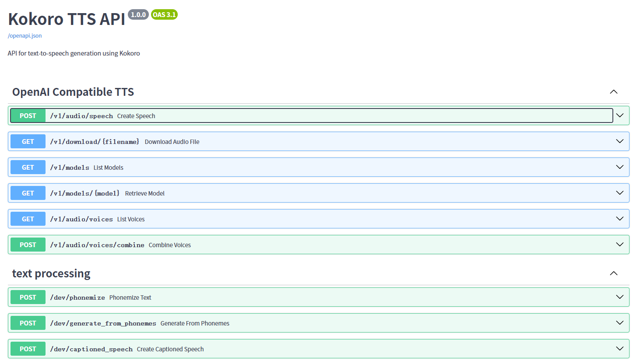The image size is (633, 364).
Task: Click the /v1/audio/voices path text
Action: tap(81, 219)
